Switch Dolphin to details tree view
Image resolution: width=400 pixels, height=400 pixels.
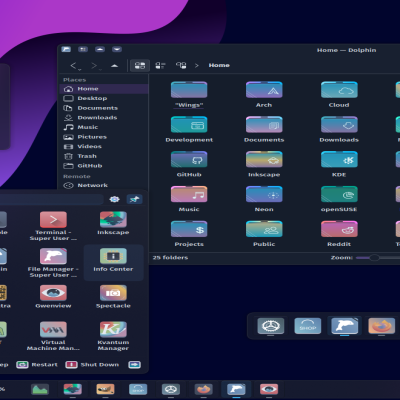tap(181, 65)
